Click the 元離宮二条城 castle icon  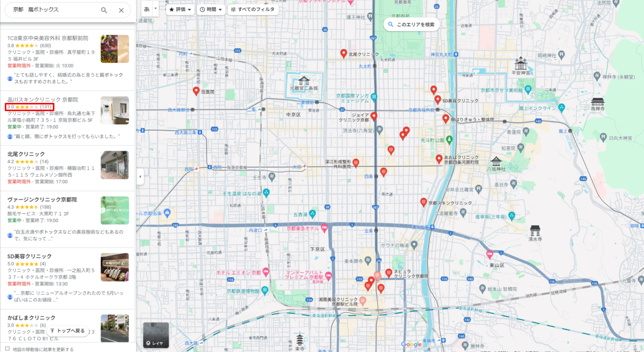click(x=304, y=80)
